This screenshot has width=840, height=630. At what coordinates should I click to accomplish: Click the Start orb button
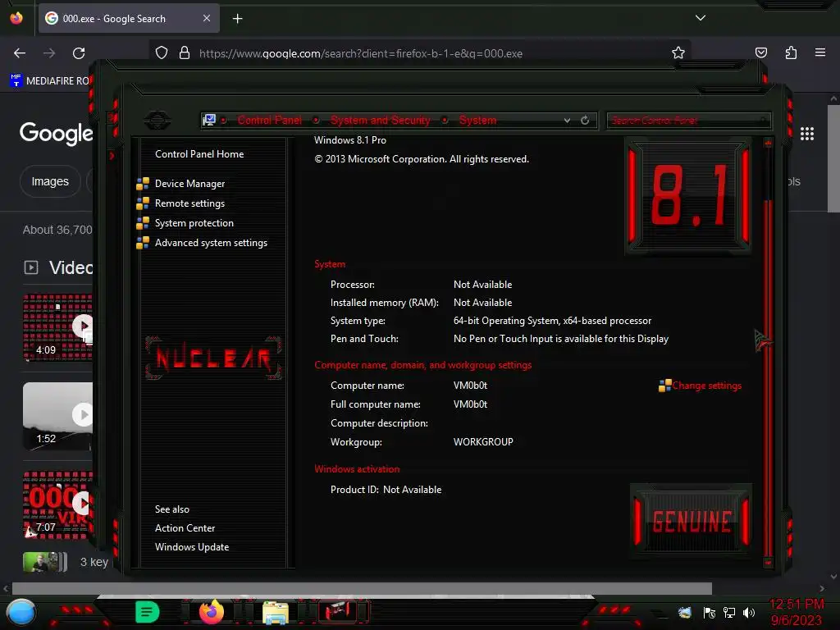coord(21,612)
